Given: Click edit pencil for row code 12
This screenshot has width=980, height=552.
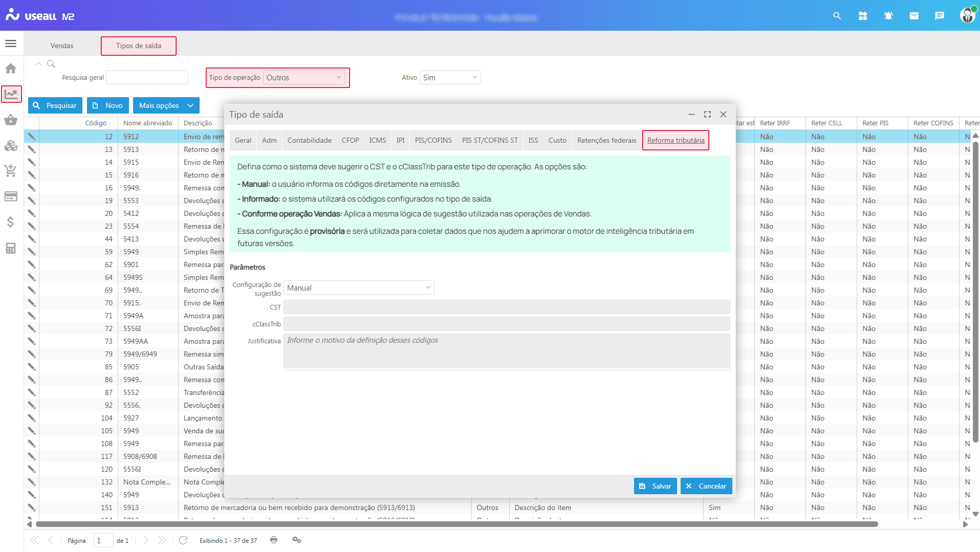Looking at the screenshot, I should [32, 137].
